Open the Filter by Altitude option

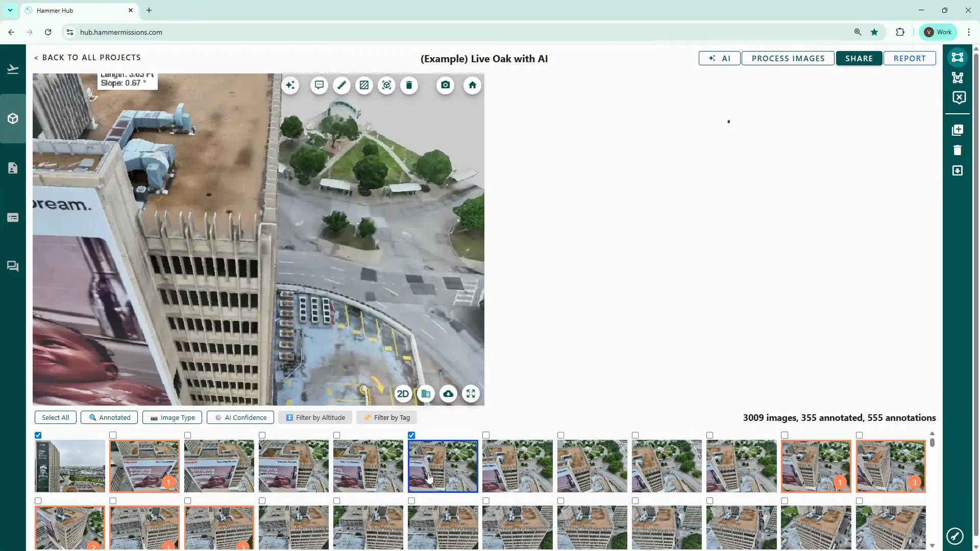[315, 417]
